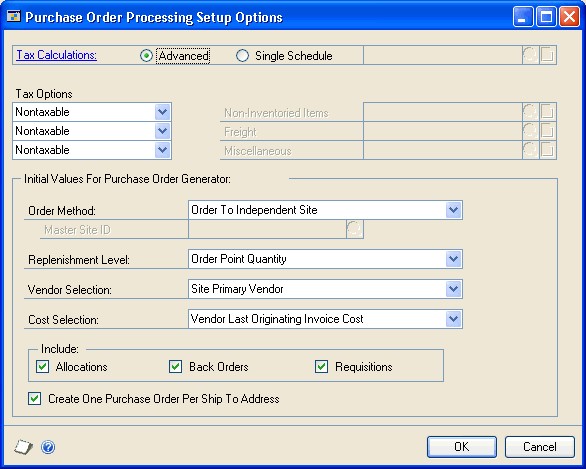Maximize the Setup Options window
This screenshot has height=469, width=586.
pos(546,17)
